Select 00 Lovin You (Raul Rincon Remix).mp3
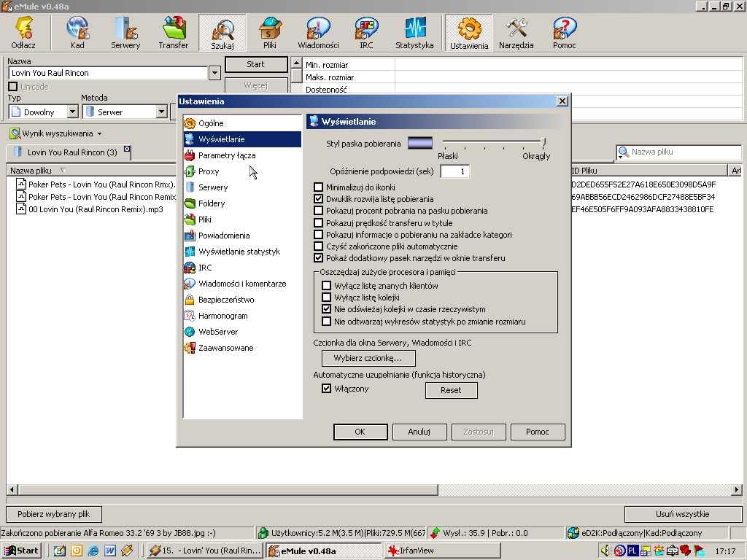The image size is (747, 560). (96, 209)
